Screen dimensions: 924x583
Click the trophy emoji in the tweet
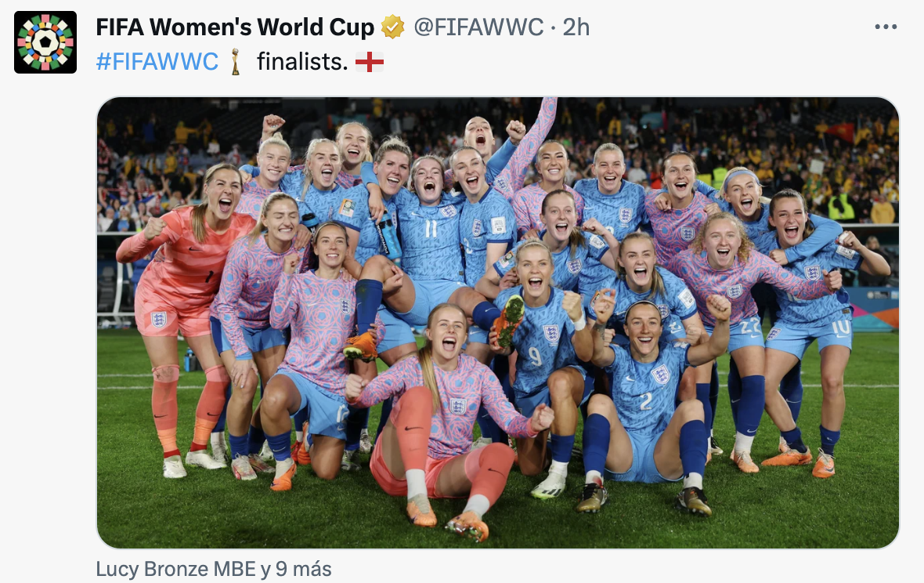coord(235,62)
